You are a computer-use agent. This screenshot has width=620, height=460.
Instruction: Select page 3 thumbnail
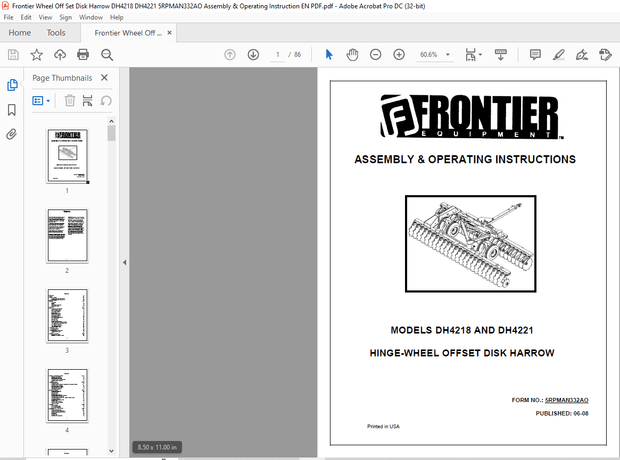point(67,315)
